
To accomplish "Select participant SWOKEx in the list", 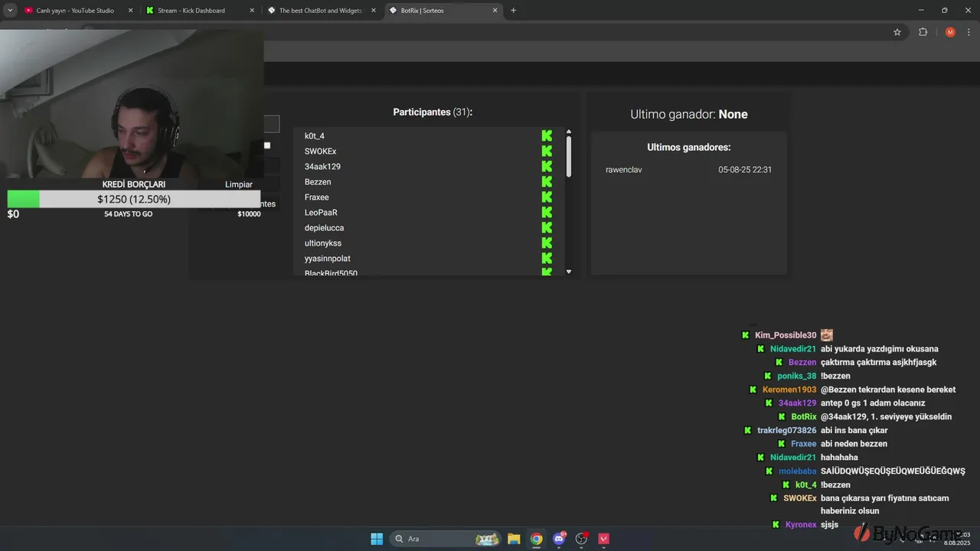I will (x=320, y=152).
